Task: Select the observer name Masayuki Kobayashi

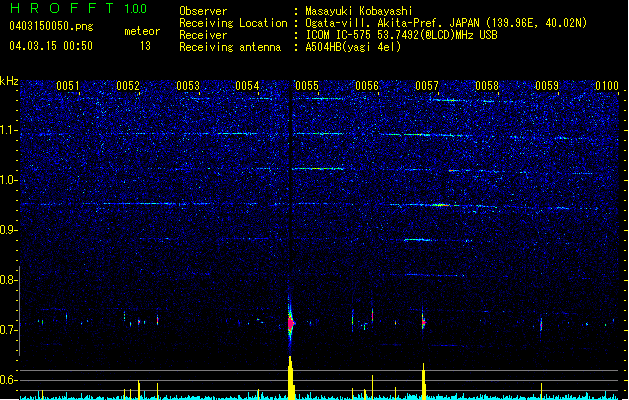Action: (359, 11)
